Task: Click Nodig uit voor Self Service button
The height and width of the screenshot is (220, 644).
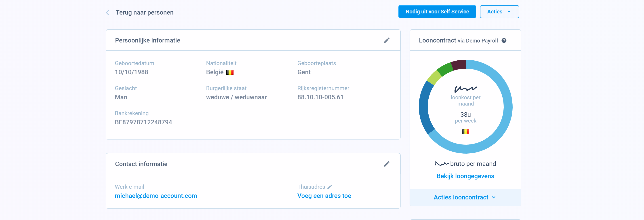Action: pyautogui.click(x=437, y=12)
